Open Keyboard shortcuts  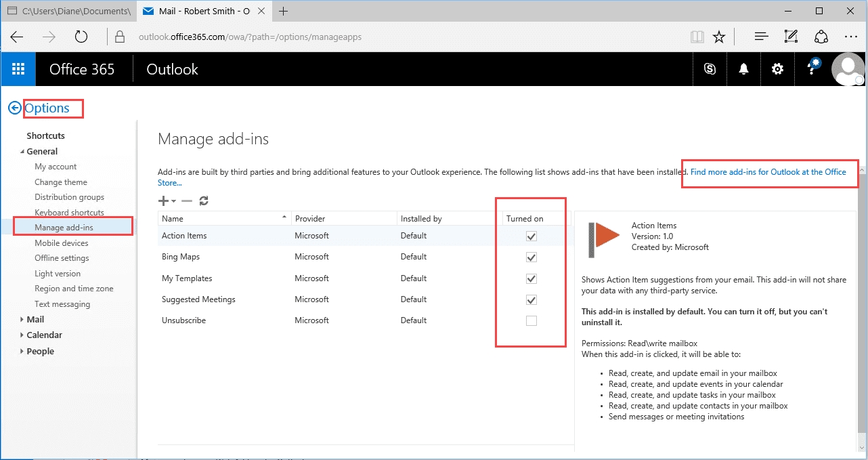[x=70, y=213]
